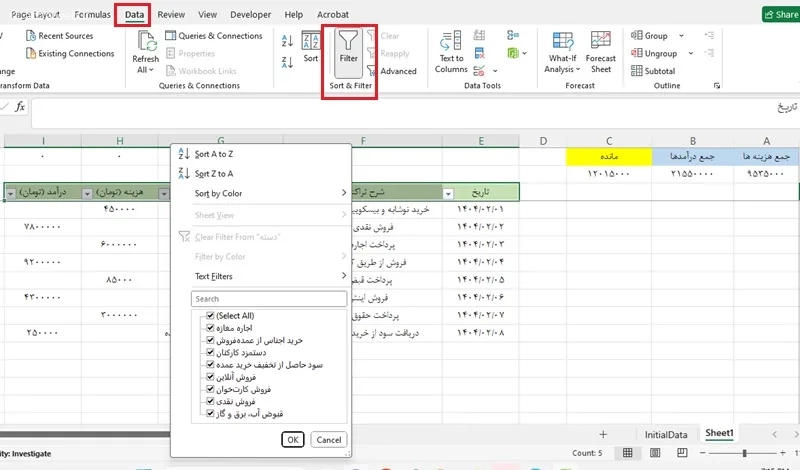Click the Text to Columns icon
Screen dimensions: 800x470
(x=451, y=42)
